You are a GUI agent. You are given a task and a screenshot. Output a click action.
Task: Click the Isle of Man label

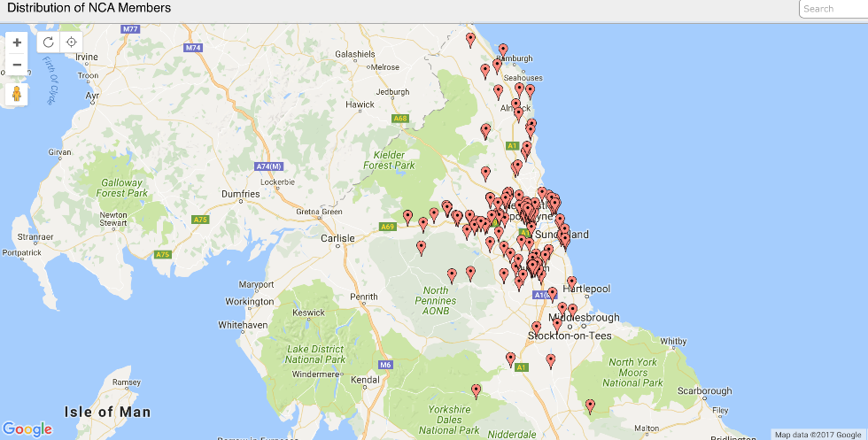107,412
